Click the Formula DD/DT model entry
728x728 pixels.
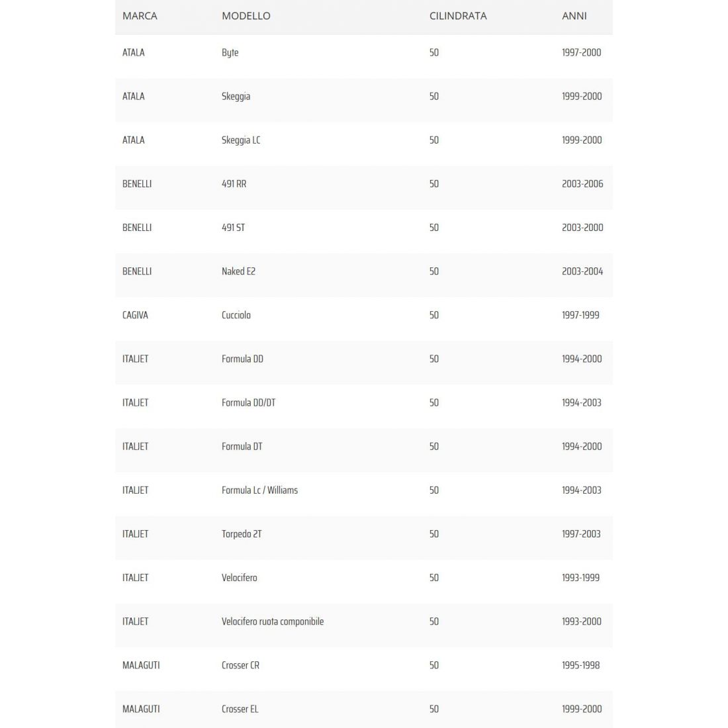point(248,402)
